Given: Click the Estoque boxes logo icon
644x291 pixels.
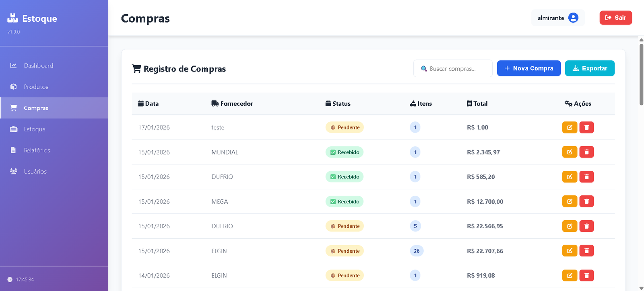Looking at the screenshot, I should (12, 18).
